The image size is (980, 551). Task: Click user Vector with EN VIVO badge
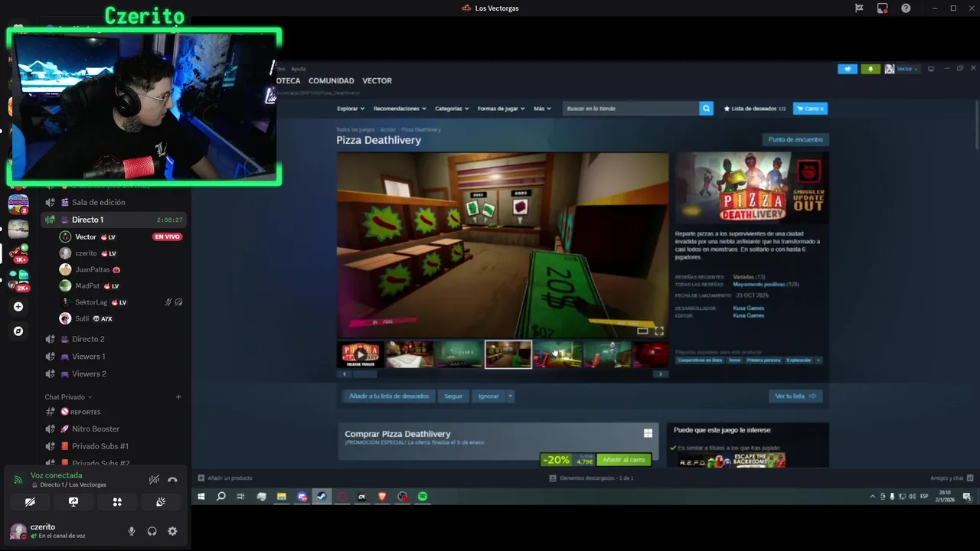[x=121, y=237]
